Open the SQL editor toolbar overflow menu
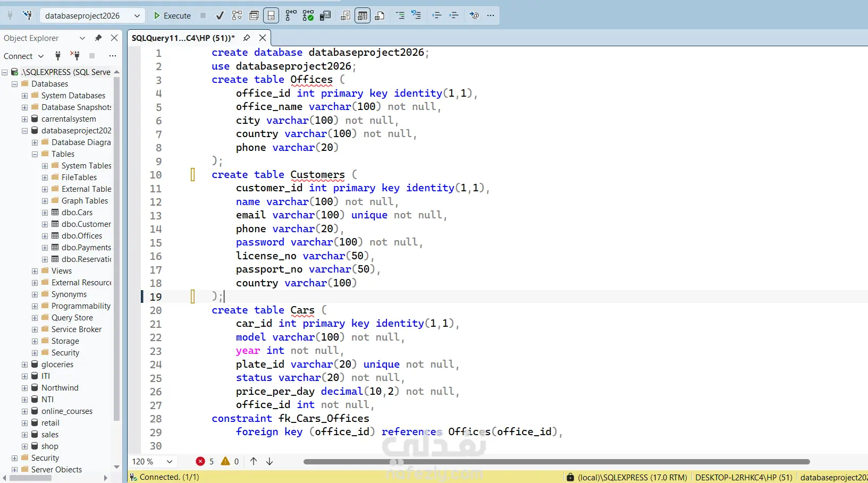This screenshot has height=483, width=868. click(x=491, y=15)
